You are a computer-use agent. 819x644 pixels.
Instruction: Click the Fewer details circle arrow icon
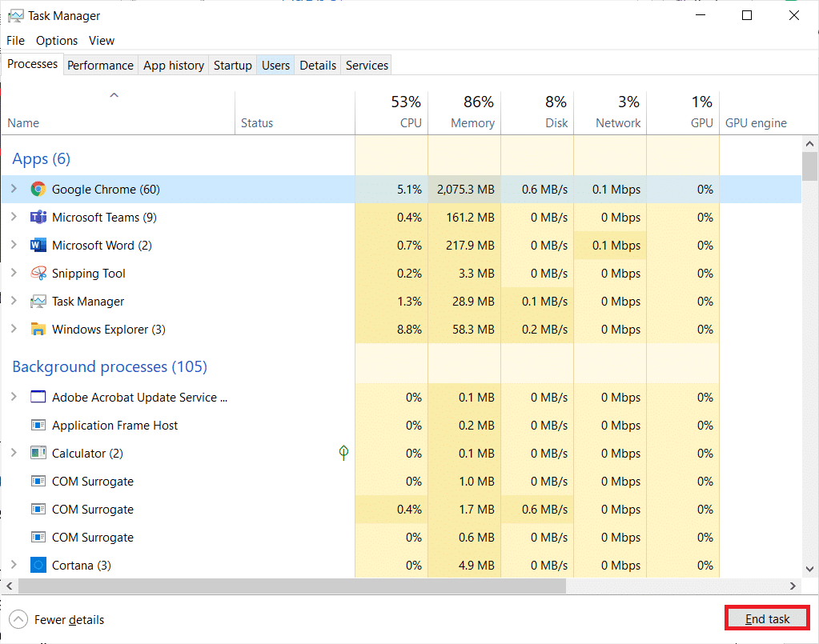point(18,619)
